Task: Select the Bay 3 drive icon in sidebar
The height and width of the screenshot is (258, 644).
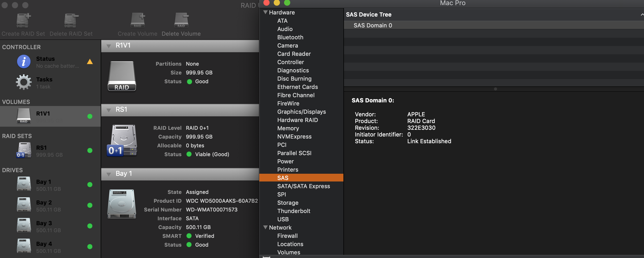Action: (24, 225)
